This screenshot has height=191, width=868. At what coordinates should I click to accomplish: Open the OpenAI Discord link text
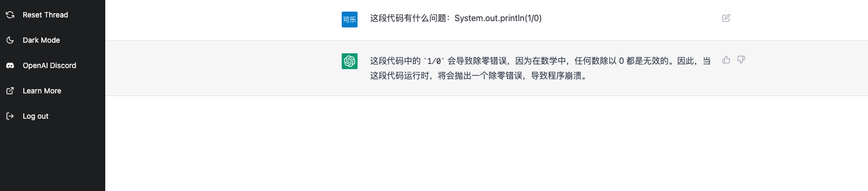point(49,65)
